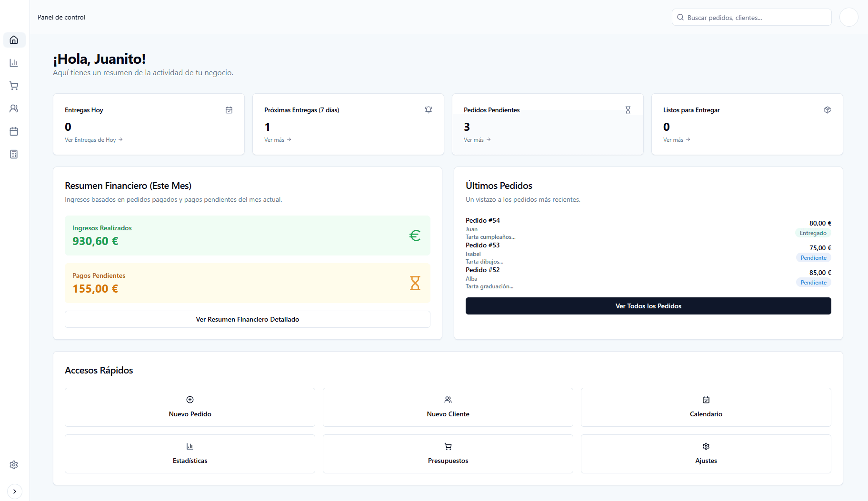The image size is (868, 501).
Task: Open clients via the sidebar people icon
Action: point(14,108)
